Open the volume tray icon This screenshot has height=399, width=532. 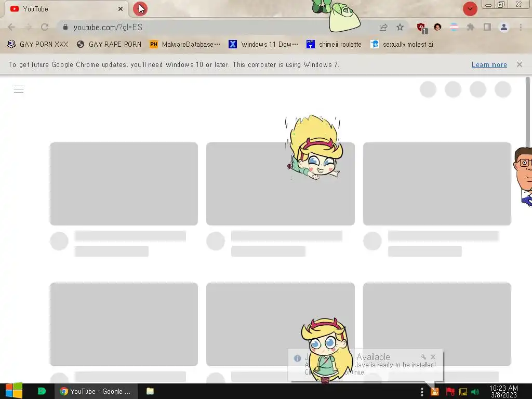click(475, 392)
